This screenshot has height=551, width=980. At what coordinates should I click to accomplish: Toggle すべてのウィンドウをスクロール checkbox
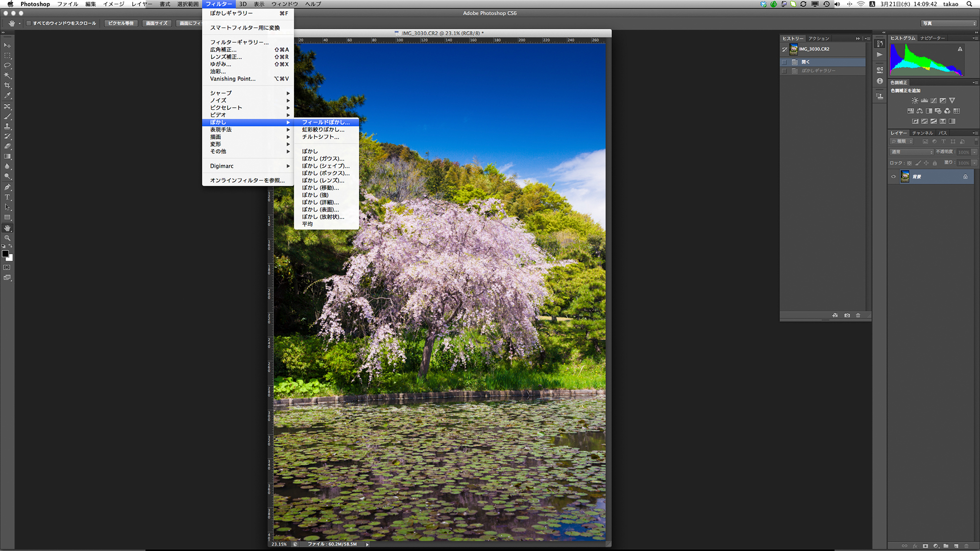(29, 23)
